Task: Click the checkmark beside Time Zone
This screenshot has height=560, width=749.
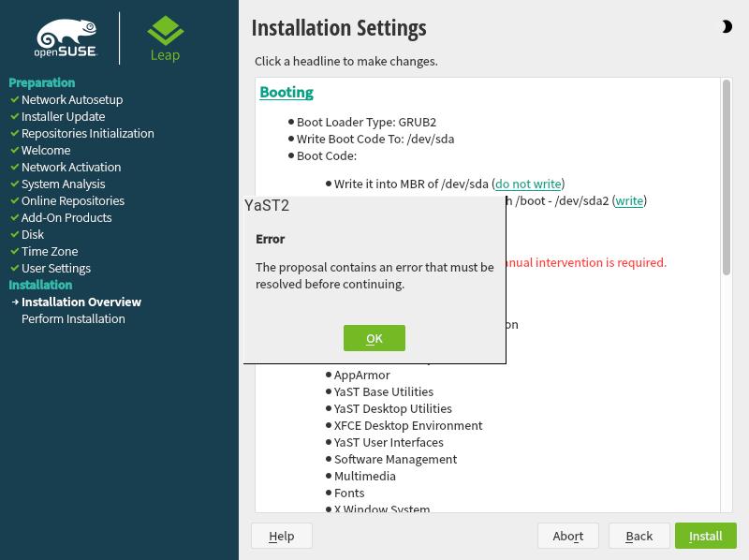Action: click(15, 251)
